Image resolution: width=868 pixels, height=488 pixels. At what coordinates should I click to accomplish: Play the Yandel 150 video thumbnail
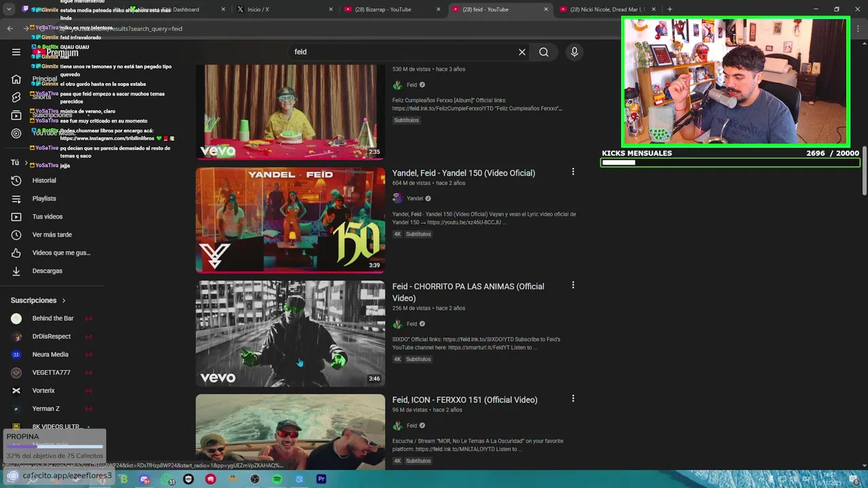pyautogui.click(x=290, y=220)
